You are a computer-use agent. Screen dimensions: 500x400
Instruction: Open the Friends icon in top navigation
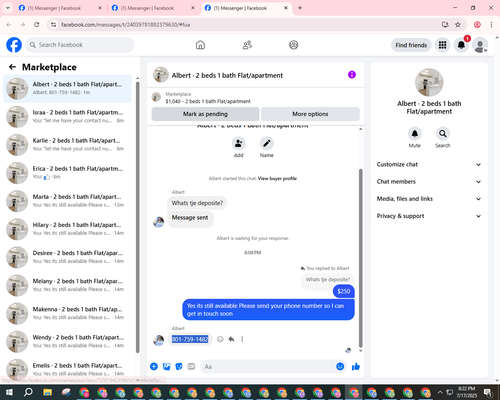(247, 45)
